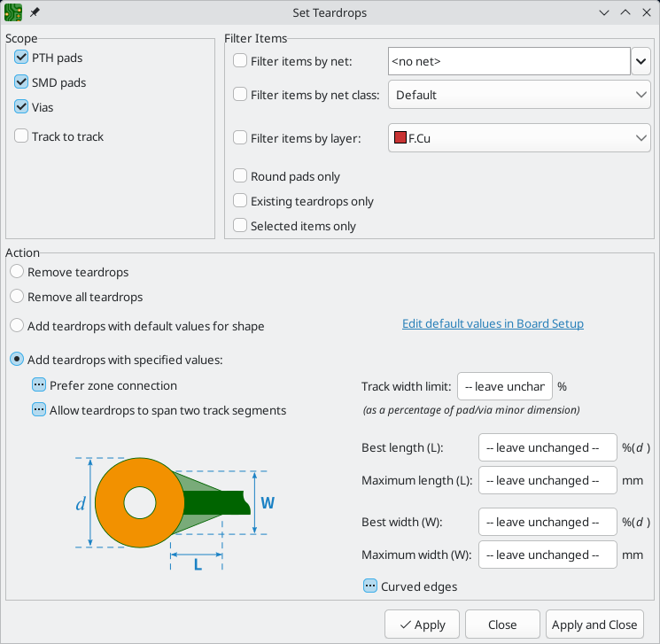Select the Remove teardrops radio button
The image size is (660, 644).
coord(16,272)
